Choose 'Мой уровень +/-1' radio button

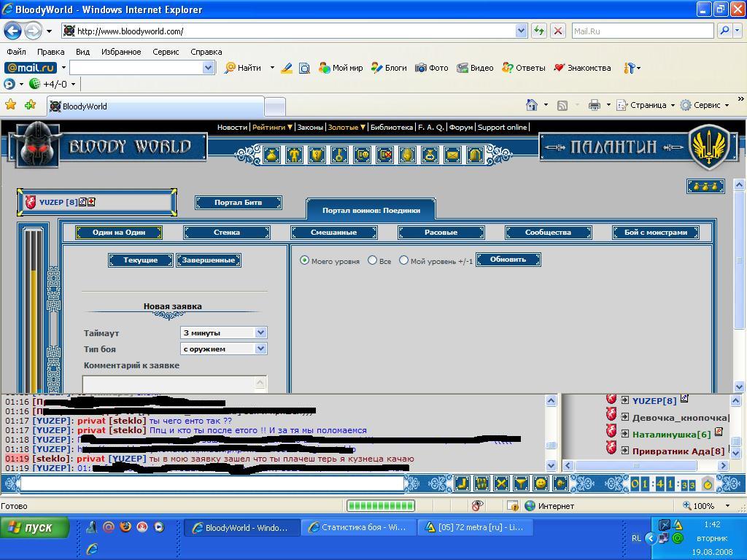[403, 260]
